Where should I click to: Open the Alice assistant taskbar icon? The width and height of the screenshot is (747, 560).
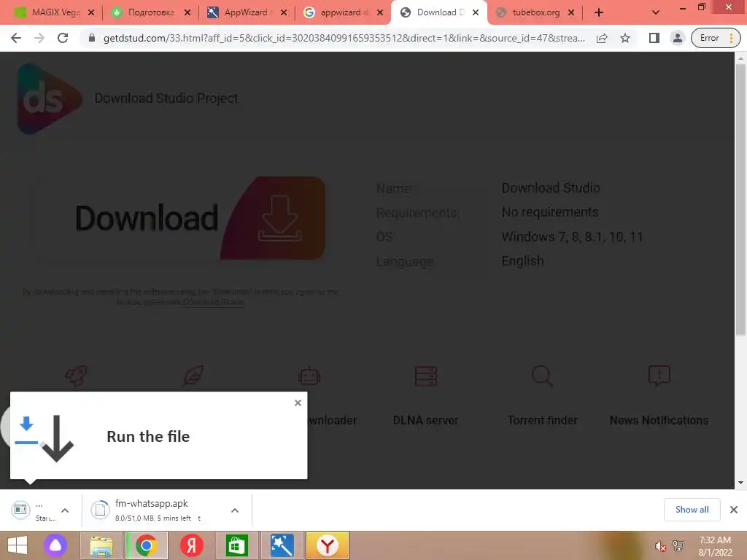pos(55,545)
